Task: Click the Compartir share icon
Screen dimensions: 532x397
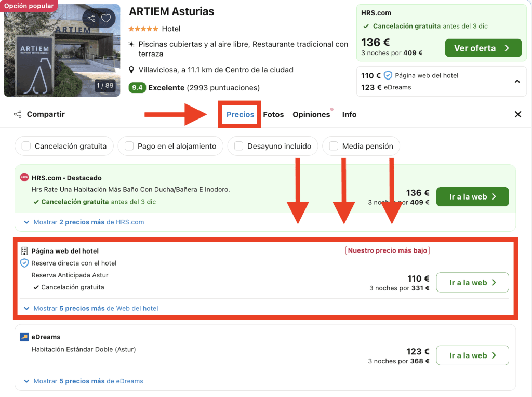Action: (x=18, y=114)
